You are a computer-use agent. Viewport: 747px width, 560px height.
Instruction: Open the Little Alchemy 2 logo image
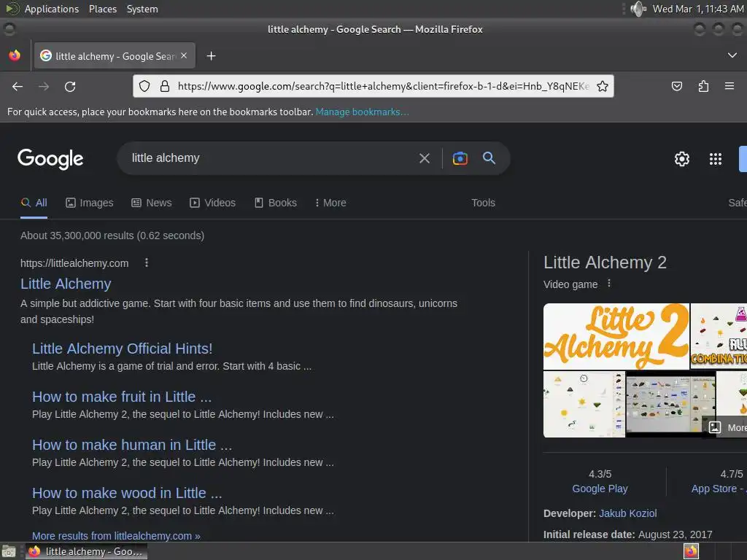click(616, 337)
